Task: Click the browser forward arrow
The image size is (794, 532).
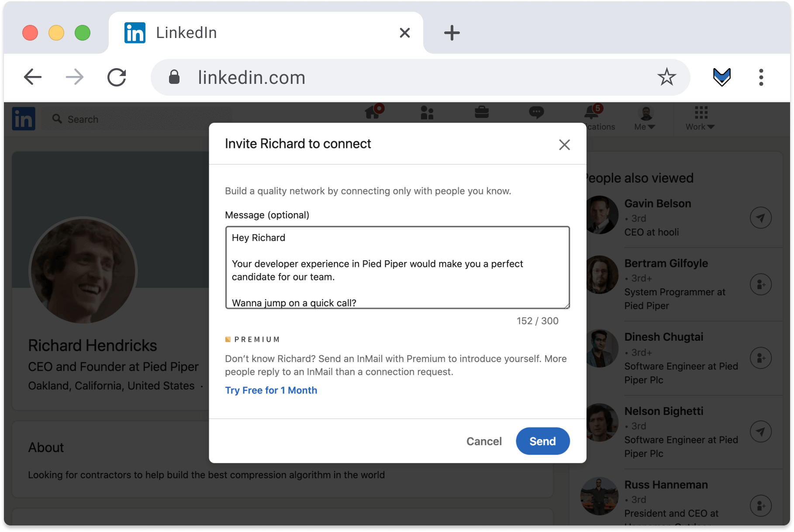Action: 75,77
